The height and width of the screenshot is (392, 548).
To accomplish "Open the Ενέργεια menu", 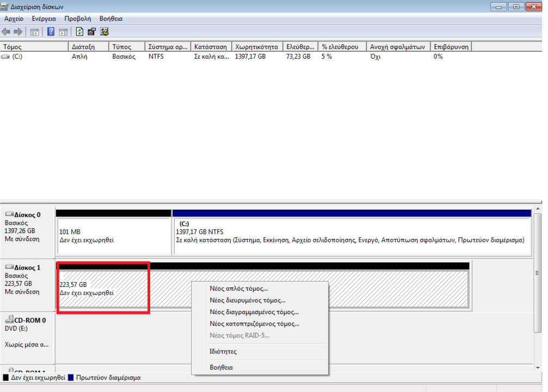I will tap(44, 19).
